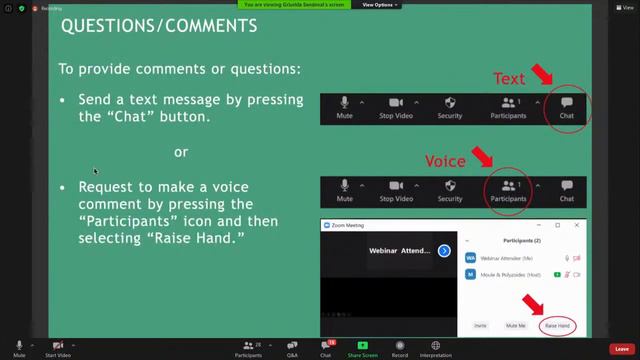Open the Participants panel from the bottom toolbar
640x360 pixels.
[248, 349]
